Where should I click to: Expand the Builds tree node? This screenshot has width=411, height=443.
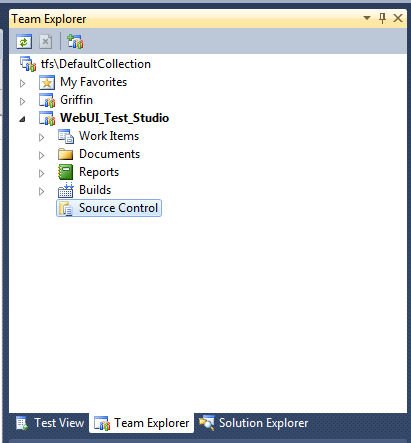pos(41,191)
